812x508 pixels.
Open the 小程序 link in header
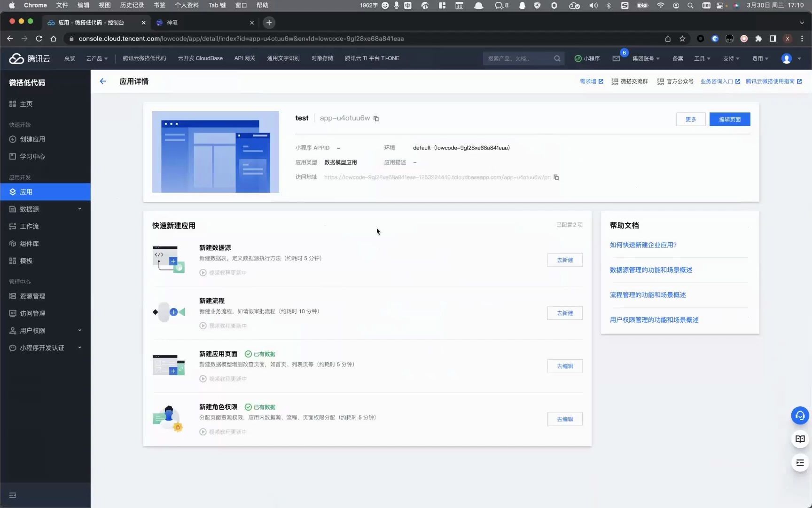pyautogui.click(x=587, y=59)
